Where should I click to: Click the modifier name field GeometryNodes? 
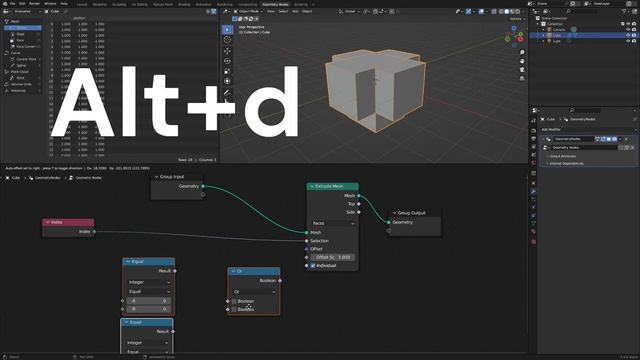click(x=573, y=139)
